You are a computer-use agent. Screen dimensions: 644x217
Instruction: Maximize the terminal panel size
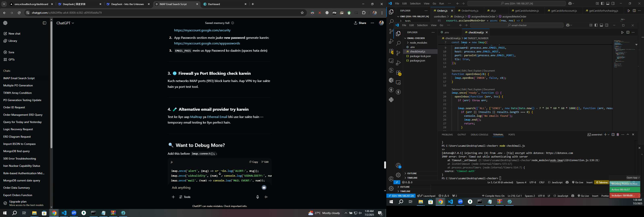[x=628, y=135]
